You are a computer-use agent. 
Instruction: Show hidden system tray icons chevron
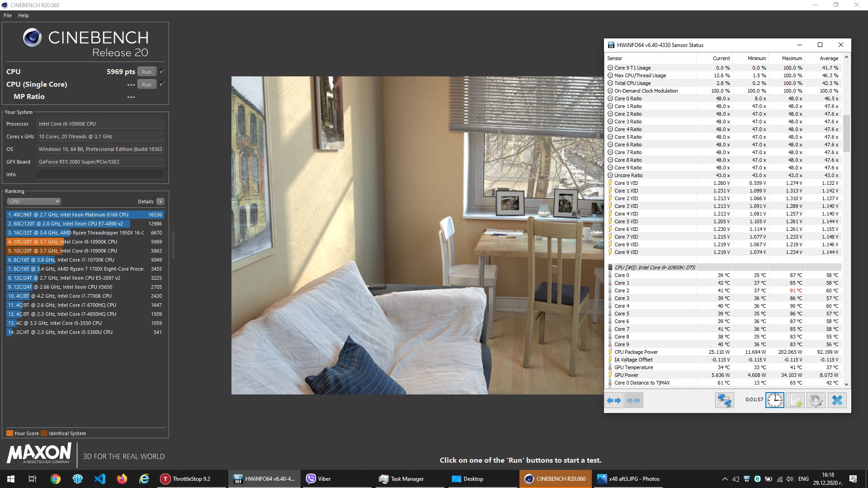(x=725, y=479)
